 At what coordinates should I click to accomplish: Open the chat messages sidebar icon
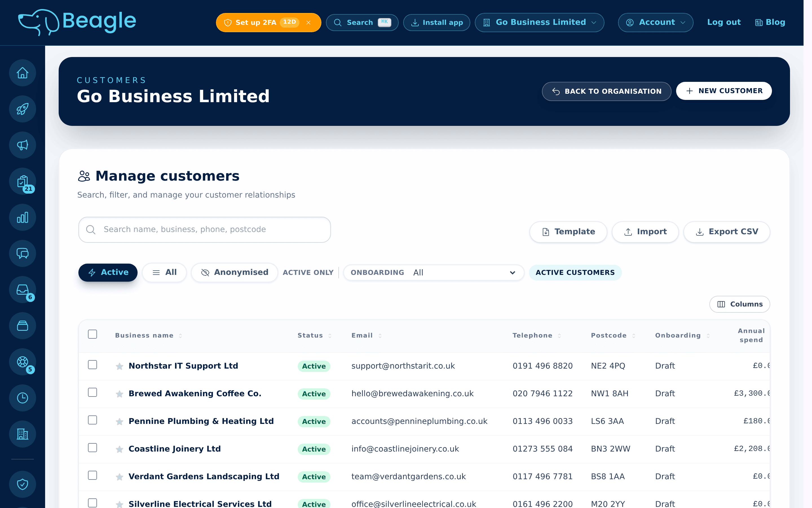[x=23, y=254]
